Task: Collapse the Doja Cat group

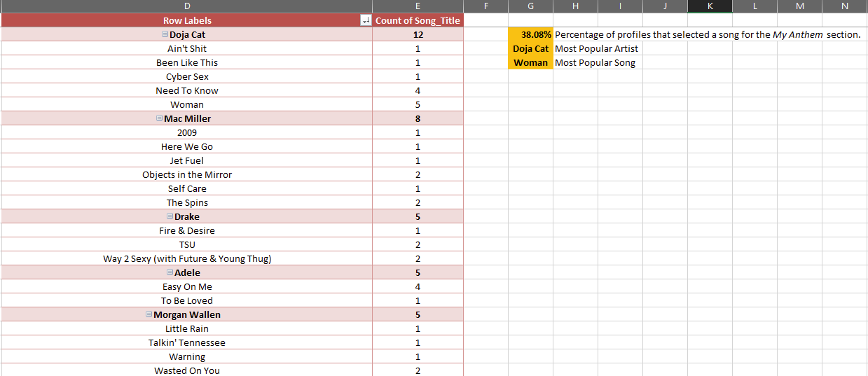Action: 165,34
